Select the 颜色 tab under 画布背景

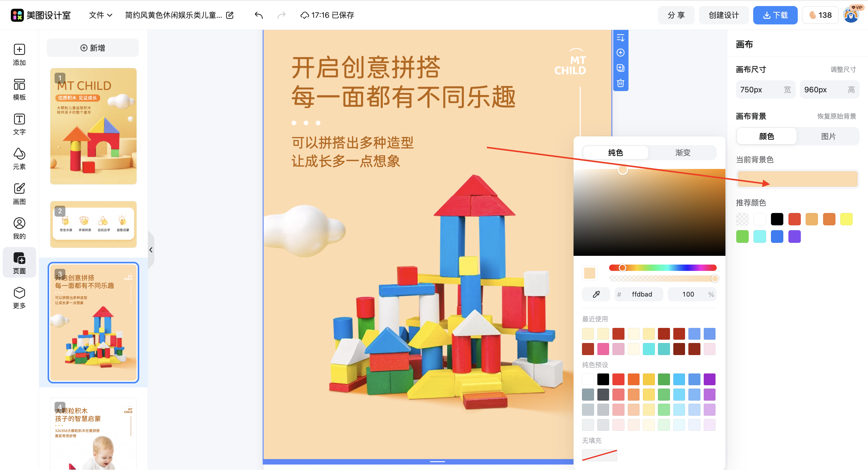(766, 136)
